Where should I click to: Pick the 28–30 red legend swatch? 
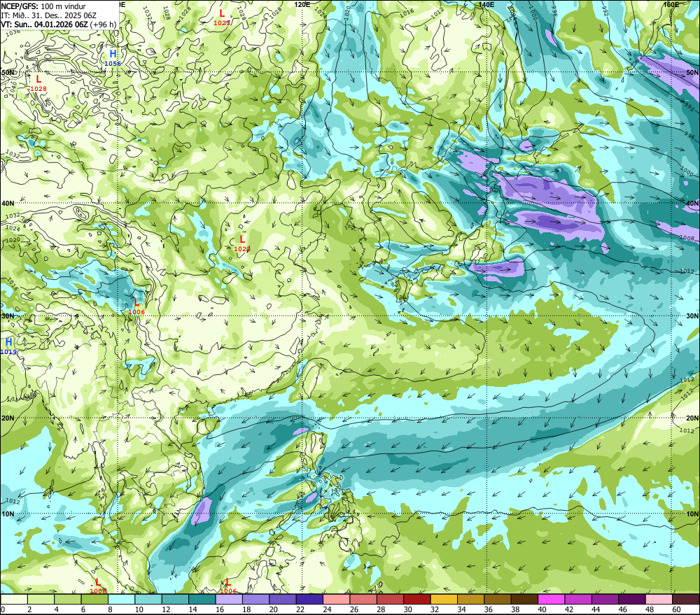coord(390,599)
